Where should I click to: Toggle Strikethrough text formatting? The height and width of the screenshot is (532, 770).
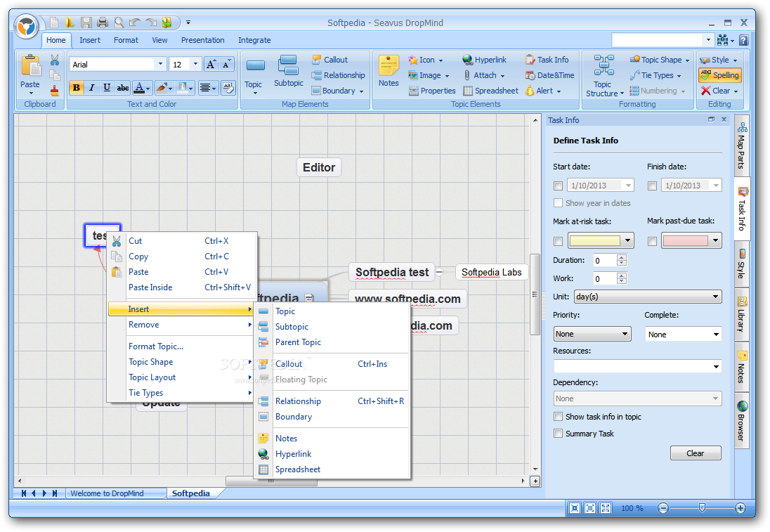[x=123, y=88]
